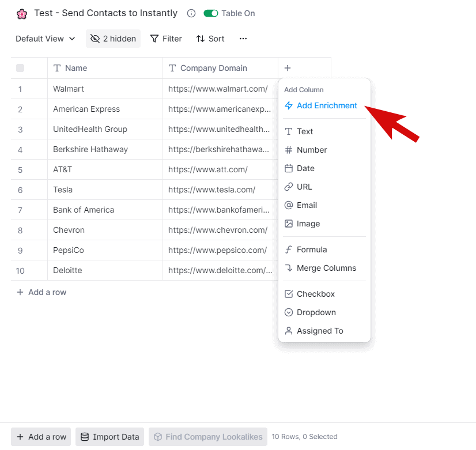Image resolution: width=476 pixels, height=450 pixels.
Task: Click Find Company Lookalikes button
Action: (x=208, y=437)
